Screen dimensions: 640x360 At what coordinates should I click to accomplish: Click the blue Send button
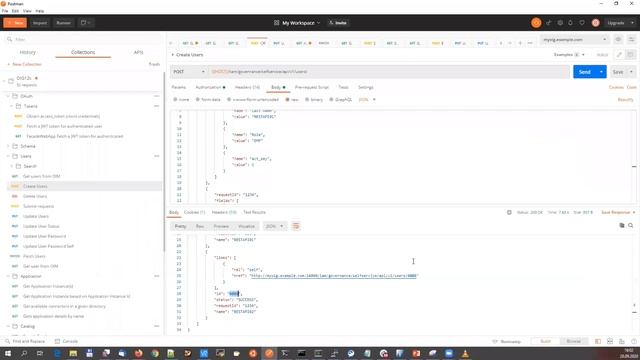tap(584, 72)
